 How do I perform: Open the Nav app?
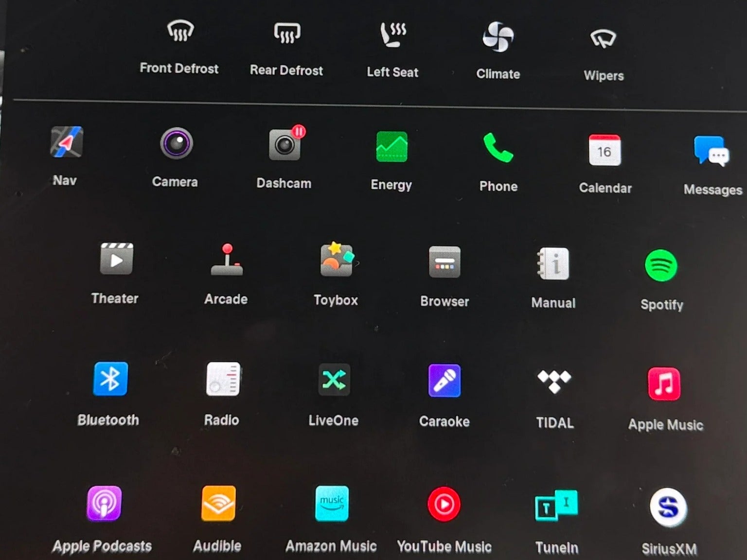click(67, 142)
